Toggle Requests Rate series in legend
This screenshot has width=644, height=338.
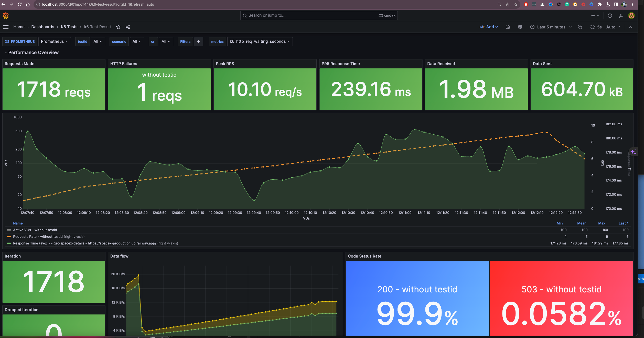pyautogui.click(x=38, y=237)
